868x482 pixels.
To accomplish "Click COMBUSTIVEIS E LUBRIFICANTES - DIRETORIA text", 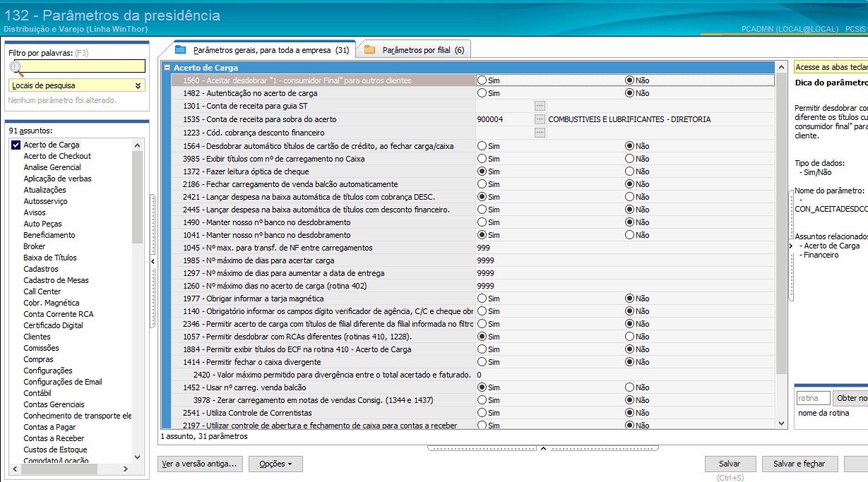I will [629, 119].
